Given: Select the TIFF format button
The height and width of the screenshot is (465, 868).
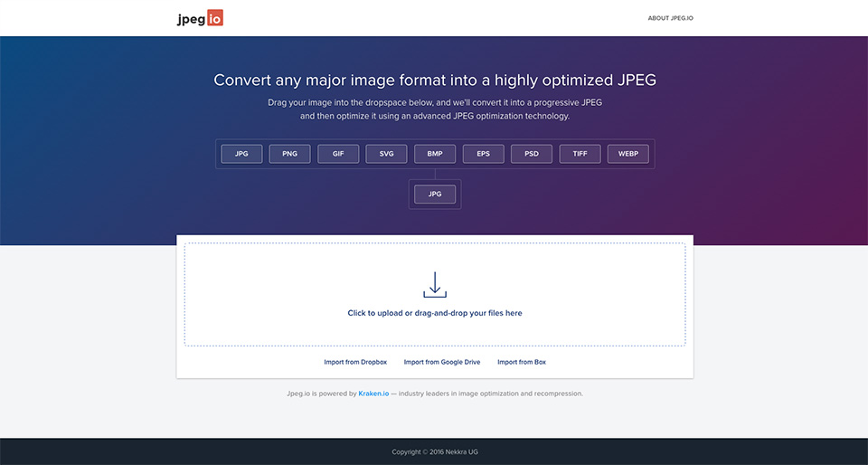Looking at the screenshot, I should point(580,154).
